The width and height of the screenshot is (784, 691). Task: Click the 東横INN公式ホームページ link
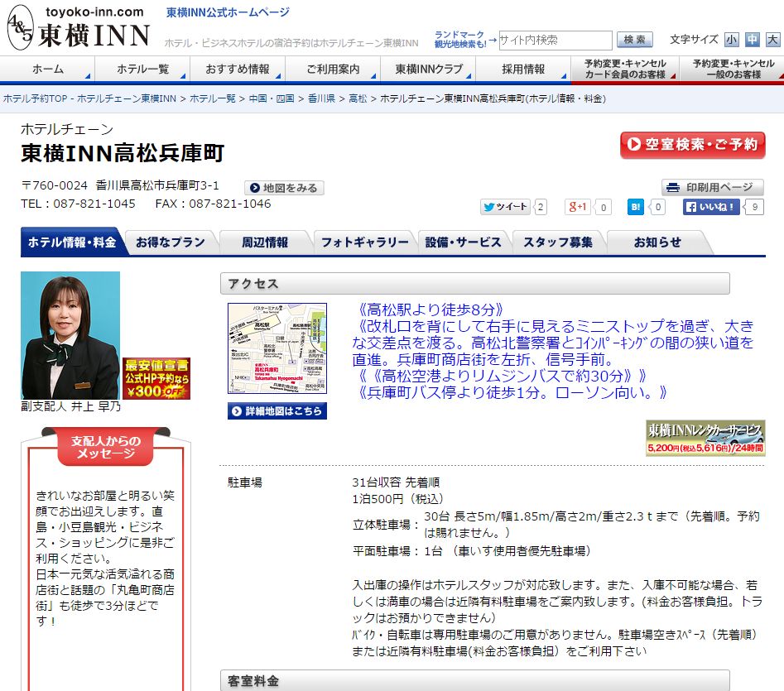pyautogui.click(x=228, y=12)
